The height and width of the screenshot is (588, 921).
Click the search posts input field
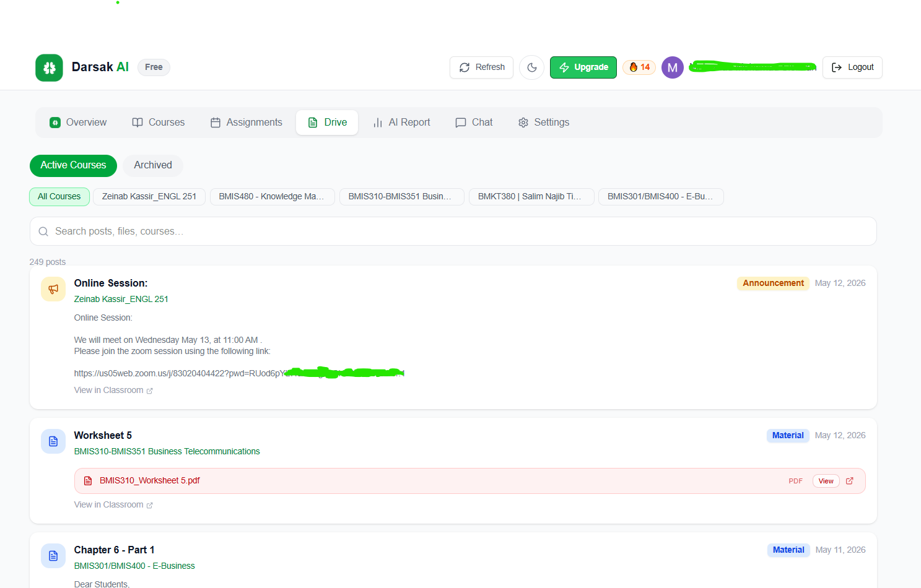coord(453,231)
